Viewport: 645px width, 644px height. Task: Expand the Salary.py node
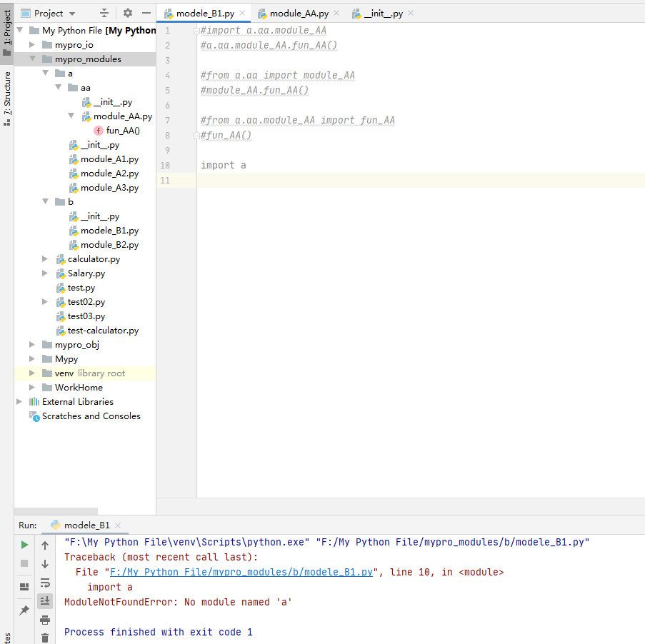(45, 273)
